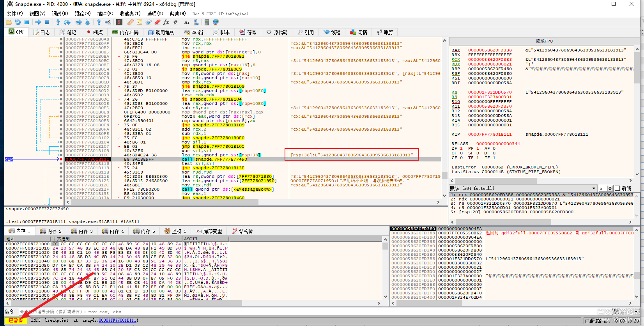Open the Labels tag icon
This screenshot has width=644, height=326.
[x=149, y=22]
